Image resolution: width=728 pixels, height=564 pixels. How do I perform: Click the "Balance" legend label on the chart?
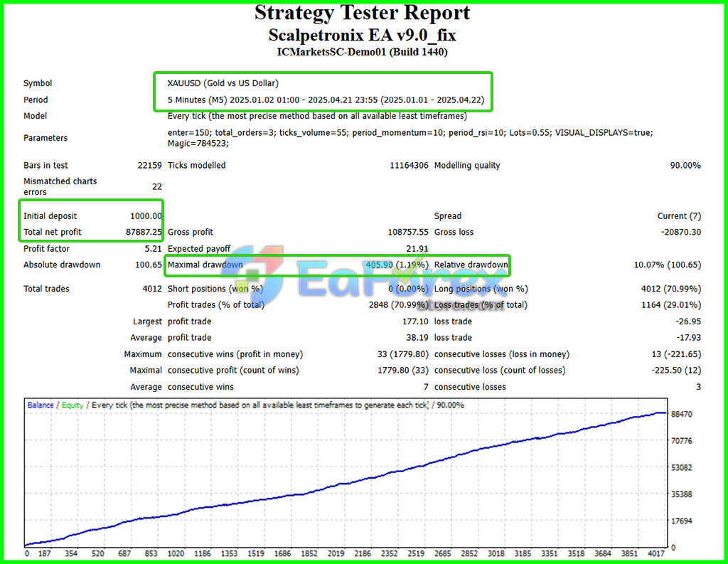coord(41,405)
